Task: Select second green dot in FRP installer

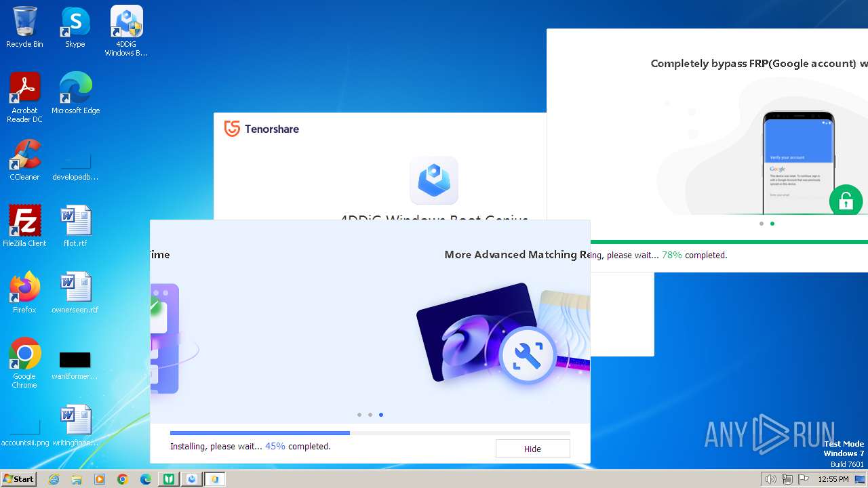Action: [x=772, y=224]
